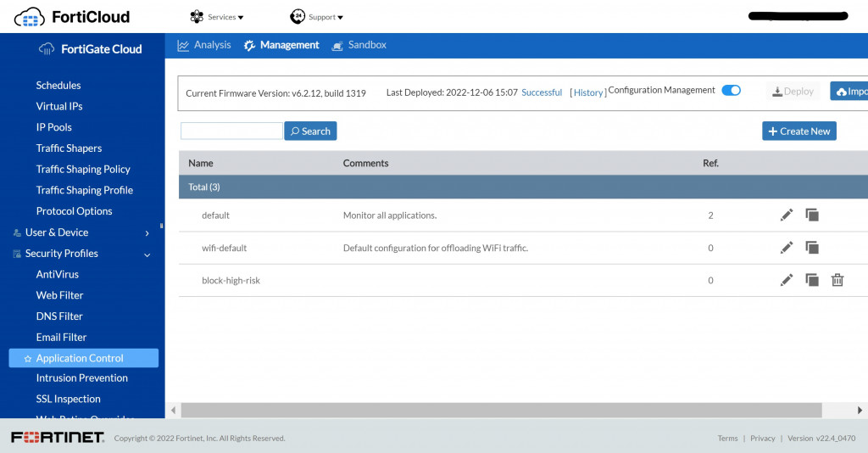Open Traffic Shapers in the sidebar
Screen dimensions: 868x453
pyautogui.click(x=69, y=148)
